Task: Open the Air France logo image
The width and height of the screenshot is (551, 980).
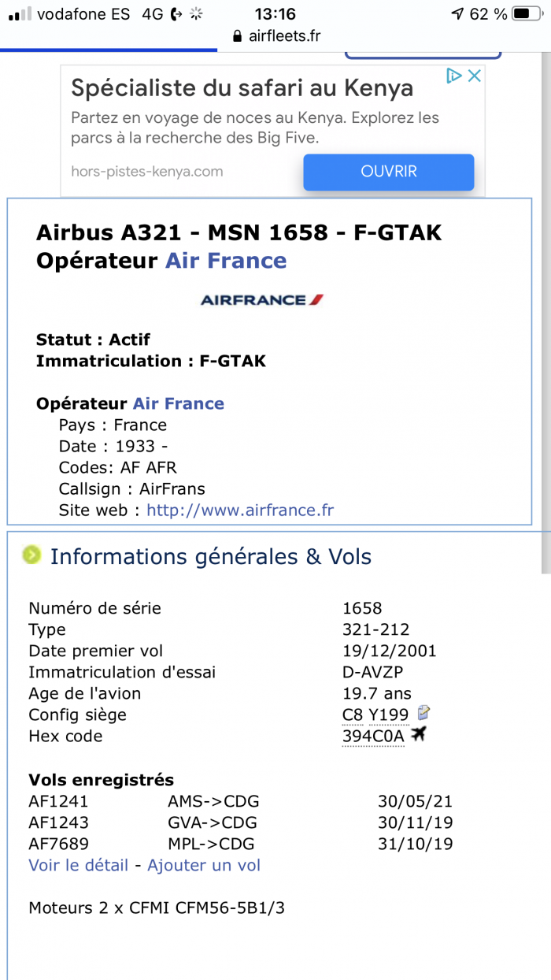Action: [262, 300]
